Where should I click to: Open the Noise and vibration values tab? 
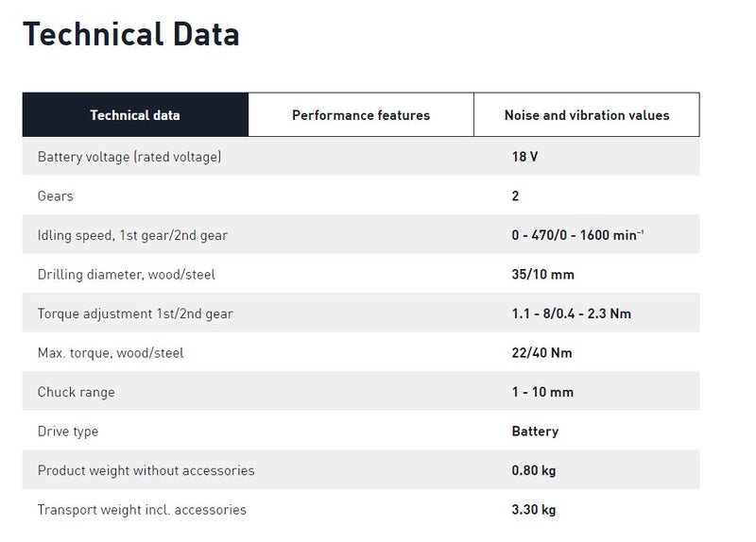tap(587, 115)
